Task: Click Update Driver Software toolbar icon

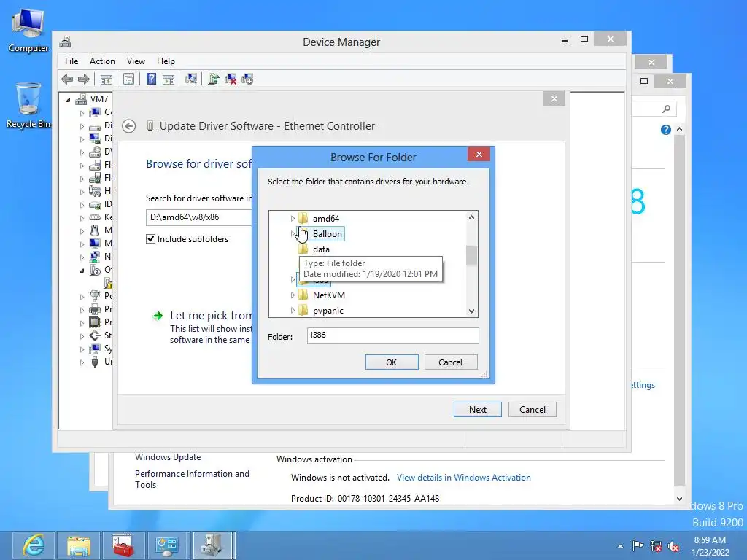Action: [214, 79]
